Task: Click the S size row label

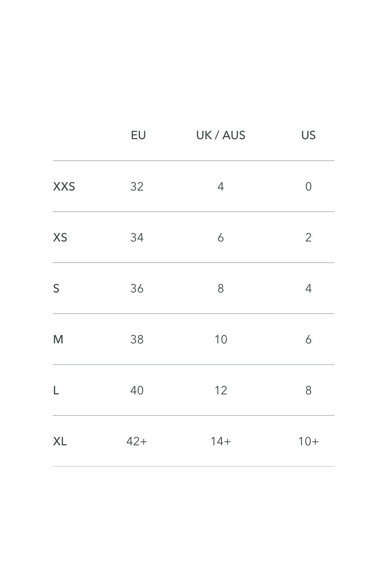Action: pos(56,289)
